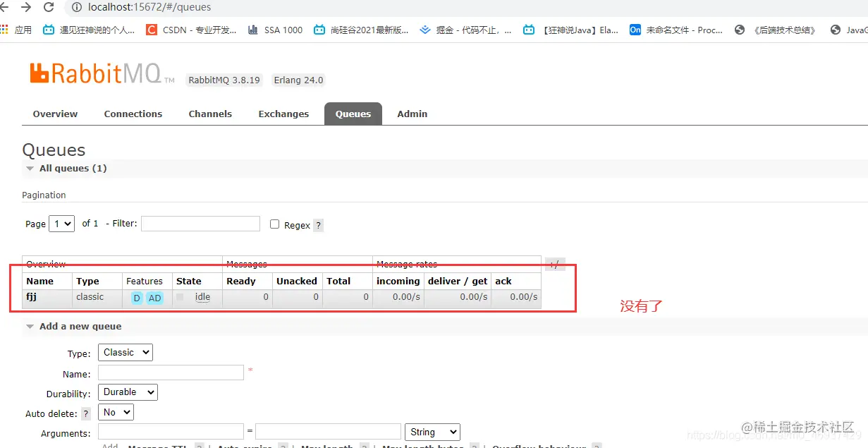
Task: Click the site info icon in address bar
Action: [x=78, y=7]
